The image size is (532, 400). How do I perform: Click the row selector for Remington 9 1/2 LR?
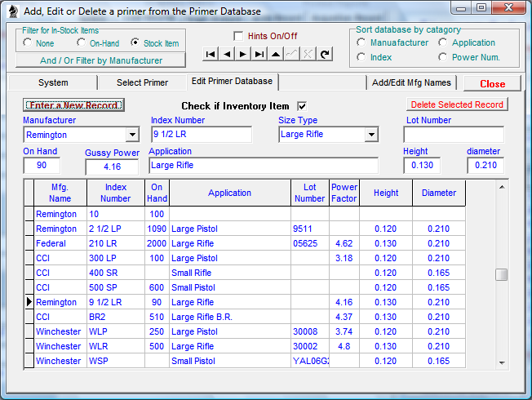coord(29,302)
